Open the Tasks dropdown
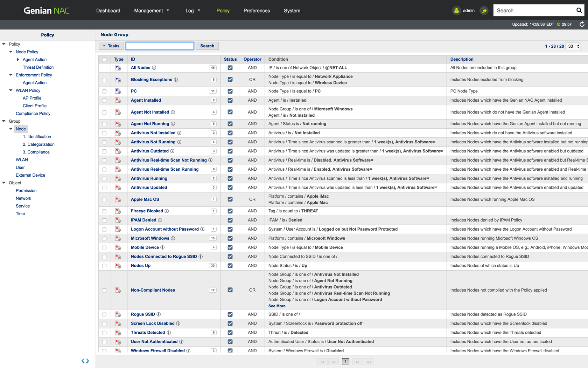This screenshot has height=368, width=588. (x=111, y=46)
